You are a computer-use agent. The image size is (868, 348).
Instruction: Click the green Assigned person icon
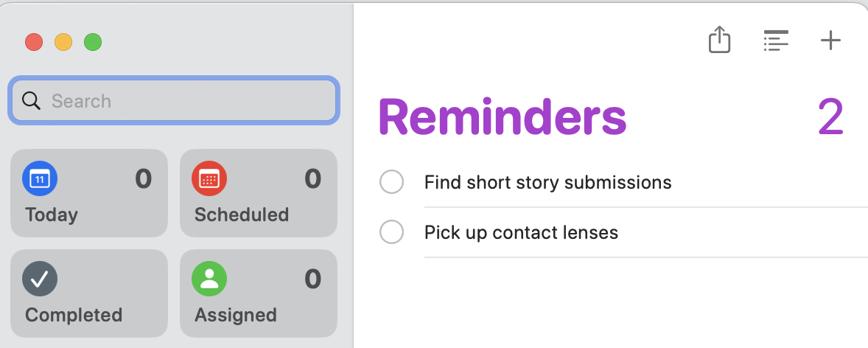pyautogui.click(x=209, y=279)
